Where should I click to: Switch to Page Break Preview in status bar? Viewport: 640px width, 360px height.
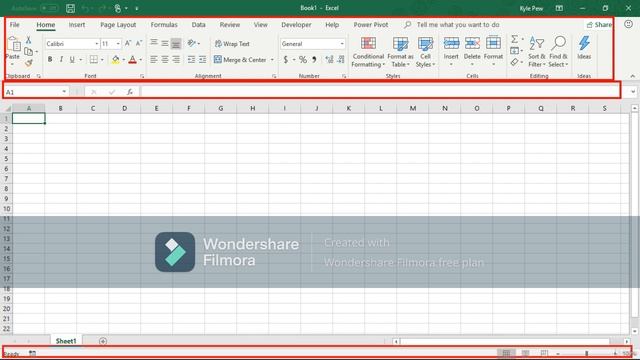[544, 353]
